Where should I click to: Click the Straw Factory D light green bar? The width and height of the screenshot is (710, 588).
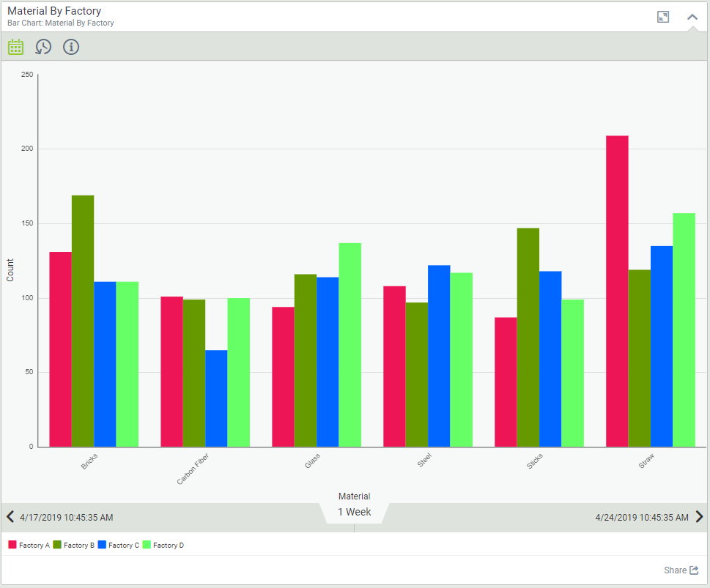click(684, 330)
